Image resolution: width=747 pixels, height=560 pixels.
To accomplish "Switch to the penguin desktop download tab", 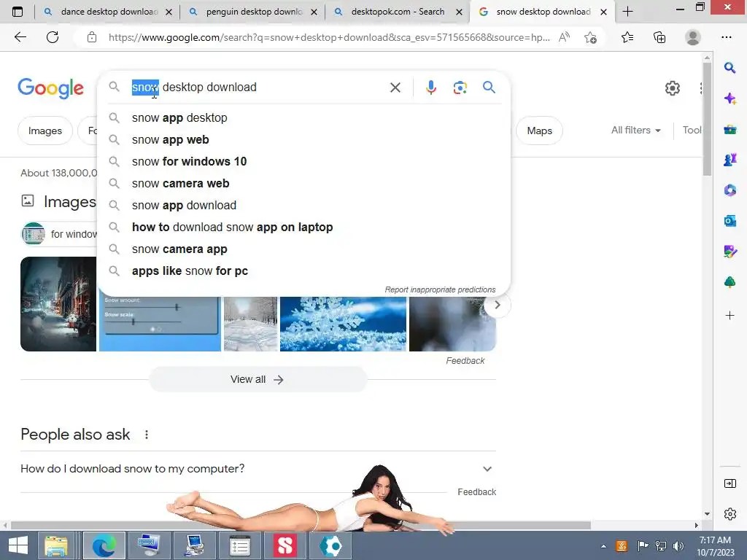I will 253,12.
